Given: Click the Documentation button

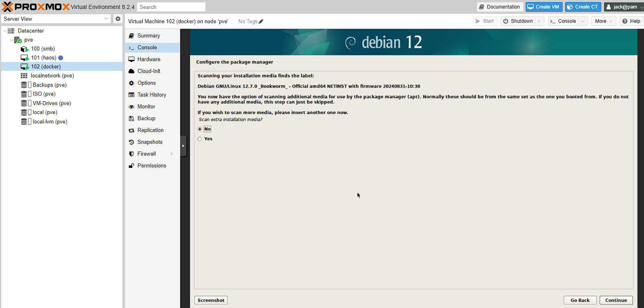Looking at the screenshot, I should [500, 7].
